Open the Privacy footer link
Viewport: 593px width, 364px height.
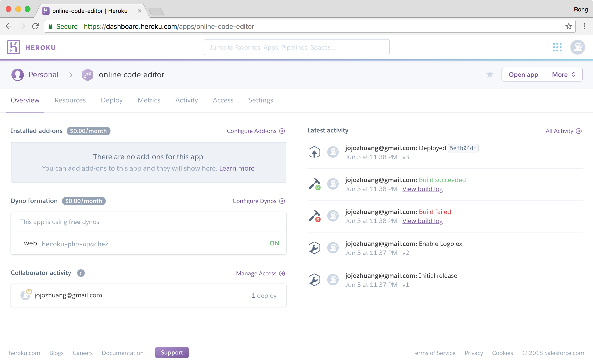pos(474,353)
